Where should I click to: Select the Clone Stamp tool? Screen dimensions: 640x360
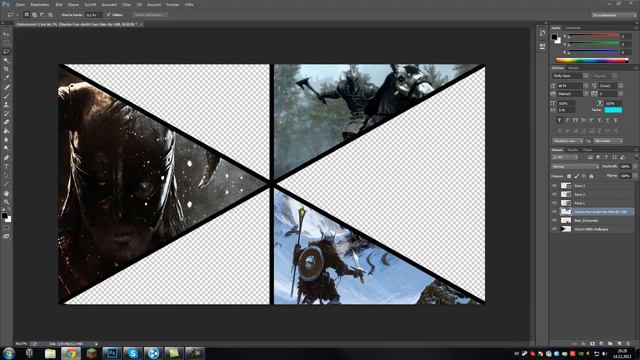pos(6,104)
